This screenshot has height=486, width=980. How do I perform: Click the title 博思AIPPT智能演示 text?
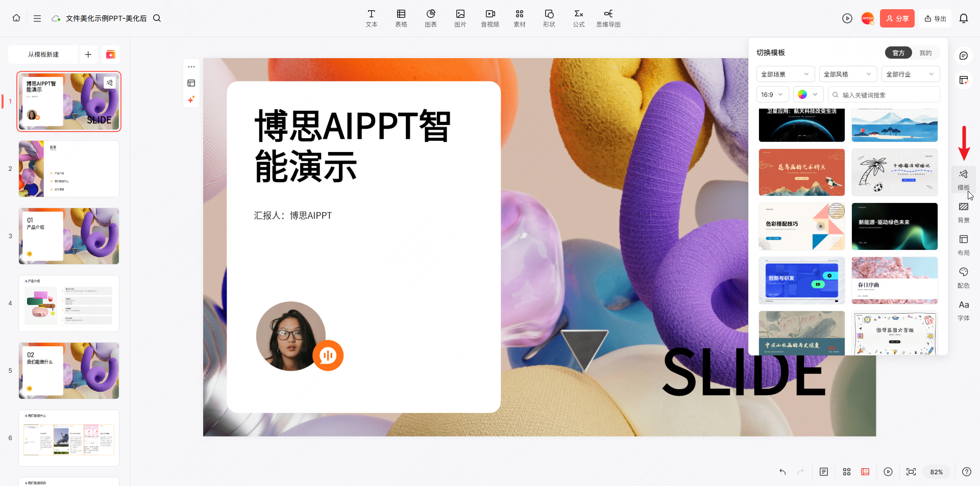click(x=352, y=146)
